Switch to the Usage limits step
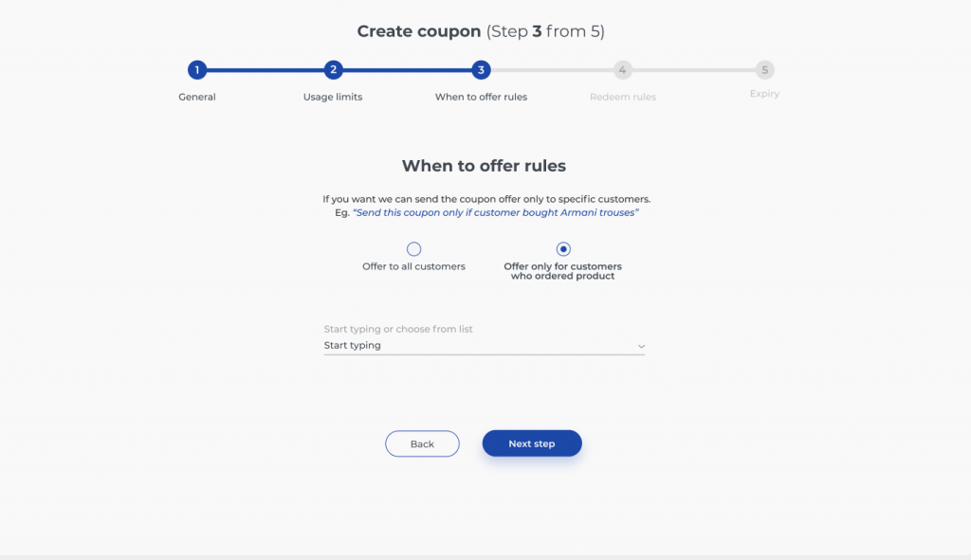This screenshot has height=560, width=971. pos(333,97)
